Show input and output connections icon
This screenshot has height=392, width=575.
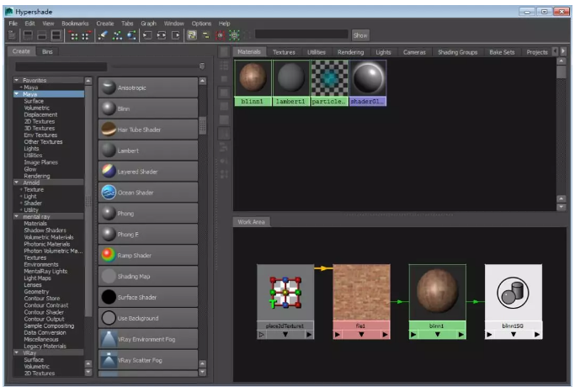point(162,35)
